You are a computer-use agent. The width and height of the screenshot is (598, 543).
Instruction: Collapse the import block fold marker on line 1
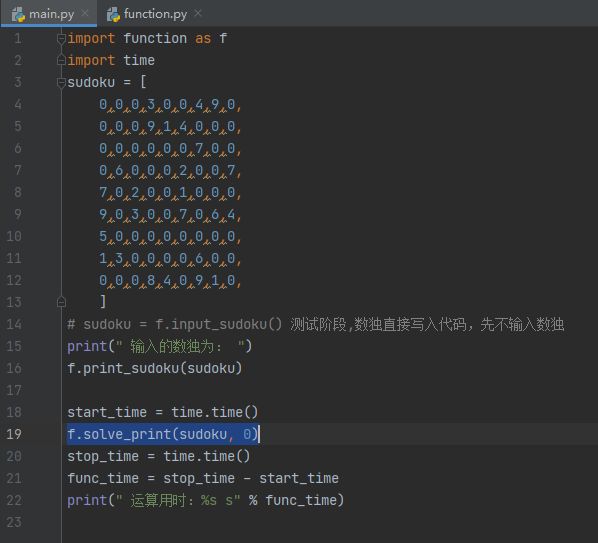coord(61,39)
